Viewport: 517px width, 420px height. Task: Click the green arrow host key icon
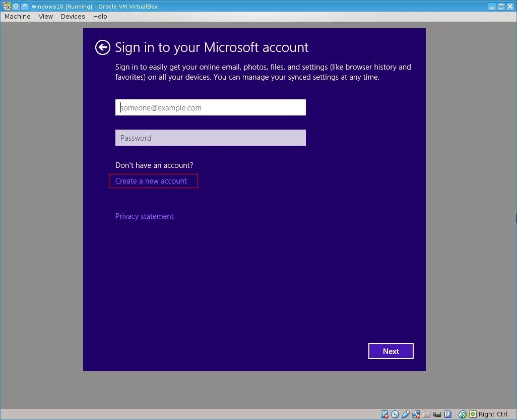pyautogui.click(x=473, y=414)
